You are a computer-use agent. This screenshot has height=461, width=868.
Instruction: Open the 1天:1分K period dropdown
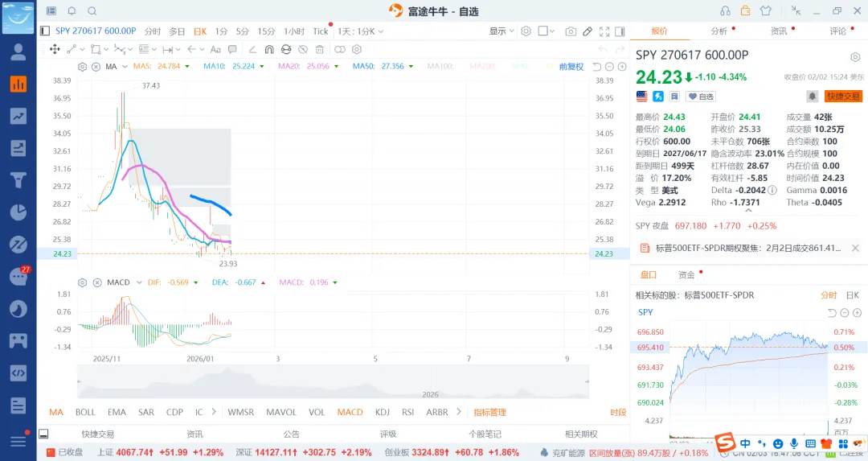(x=360, y=31)
